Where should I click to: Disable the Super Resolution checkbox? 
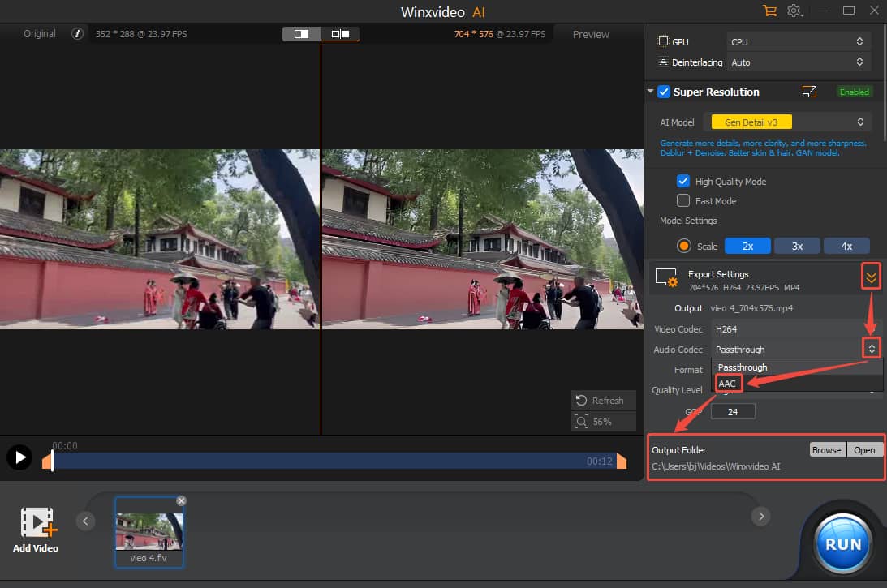click(663, 92)
